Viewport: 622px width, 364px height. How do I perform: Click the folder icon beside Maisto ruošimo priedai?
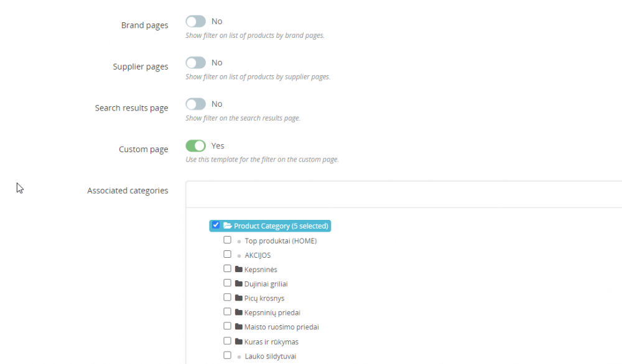(238, 325)
